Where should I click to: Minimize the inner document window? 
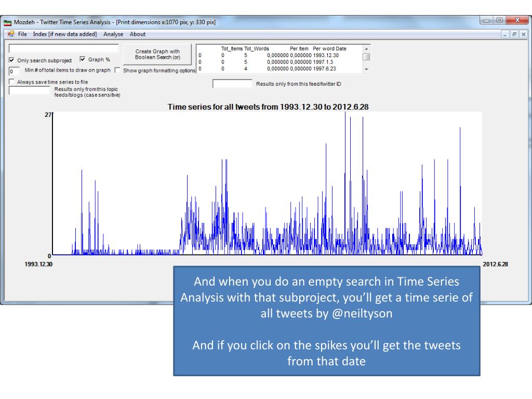pyautogui.click(x=505, y=34)
